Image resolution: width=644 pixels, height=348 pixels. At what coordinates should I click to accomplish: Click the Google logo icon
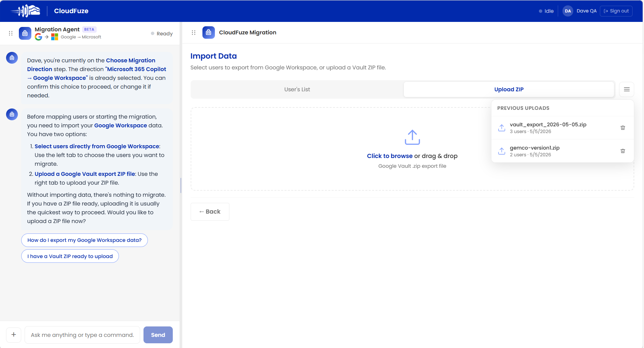38,37
